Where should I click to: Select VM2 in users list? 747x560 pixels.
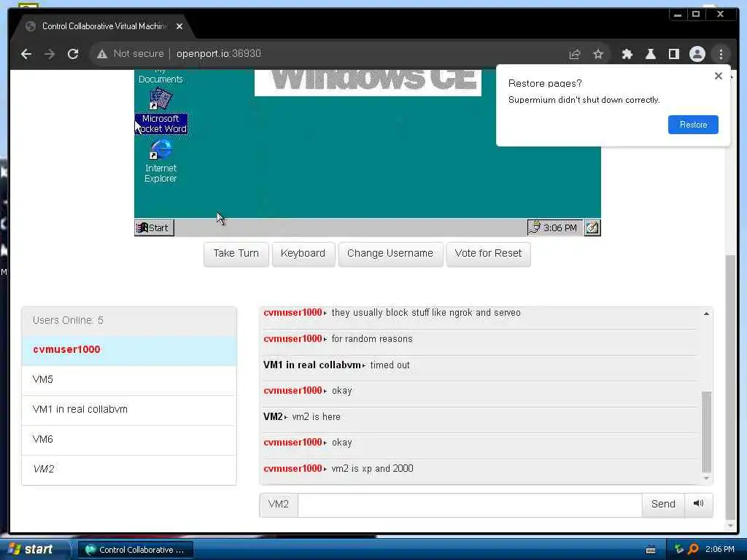[x=129, y=470]
